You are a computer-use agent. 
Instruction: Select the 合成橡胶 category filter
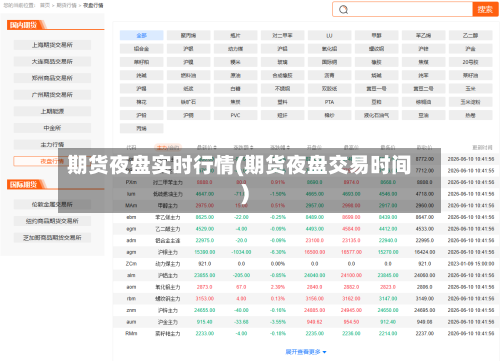pyautogui.click(x=282, y=75)
